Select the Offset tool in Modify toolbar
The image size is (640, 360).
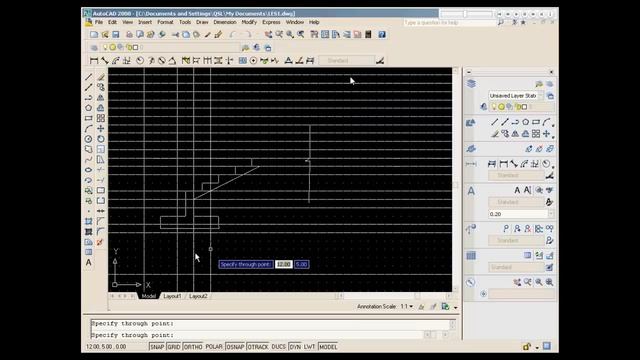[x=101, y=108]
